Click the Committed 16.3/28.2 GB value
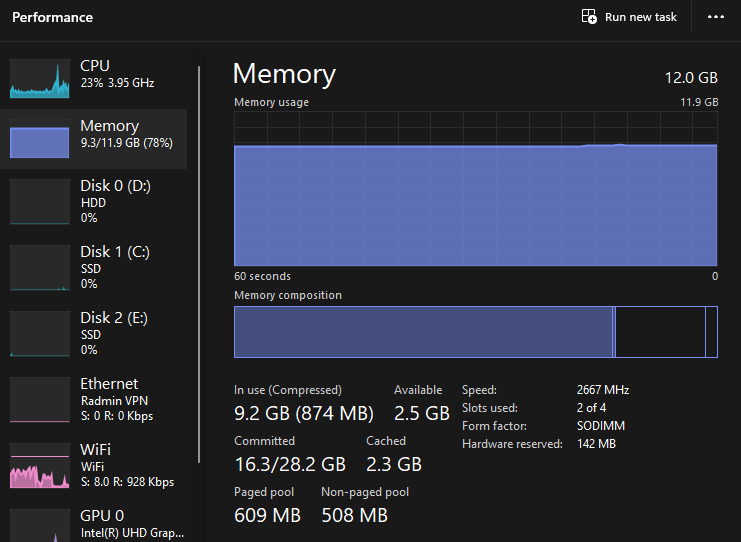 (290, 464)
